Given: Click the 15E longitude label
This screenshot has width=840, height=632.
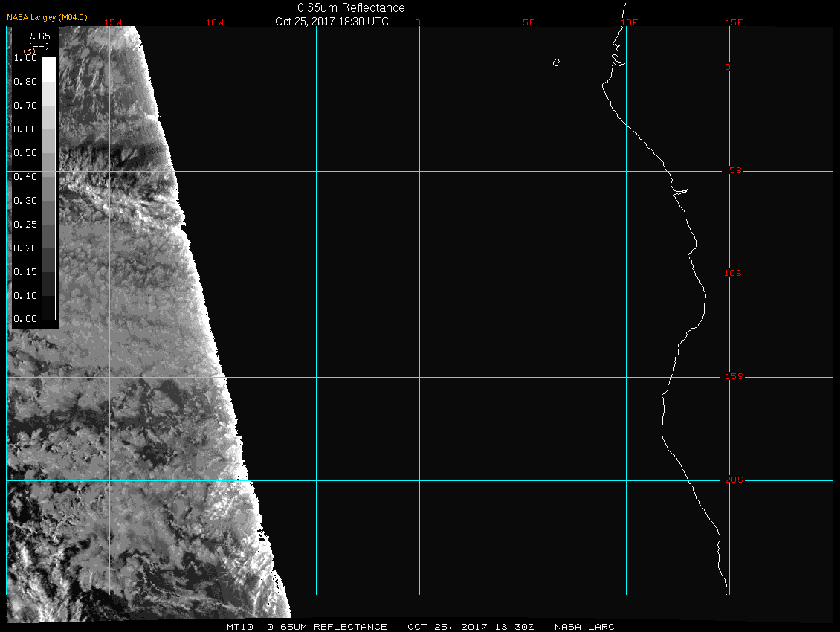Looking at the screenshot, I should [734, 22].
